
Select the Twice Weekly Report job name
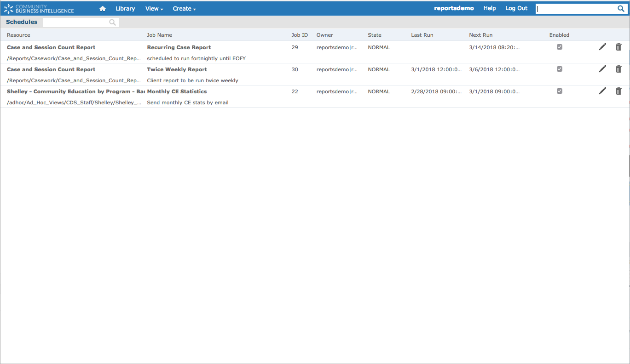(177, 69)
